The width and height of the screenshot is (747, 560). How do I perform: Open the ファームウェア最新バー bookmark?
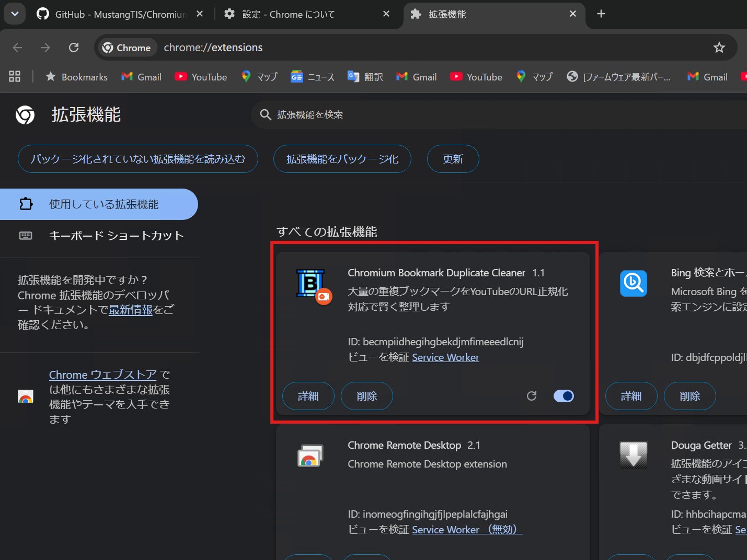coord(619,77)
